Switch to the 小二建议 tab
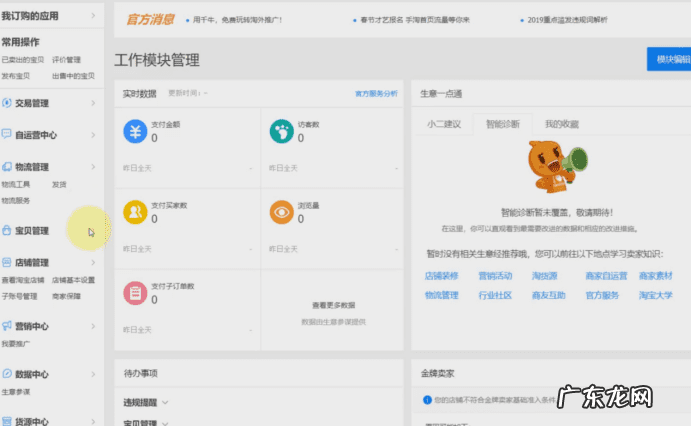Screen dimensions: 691x426 444,124
